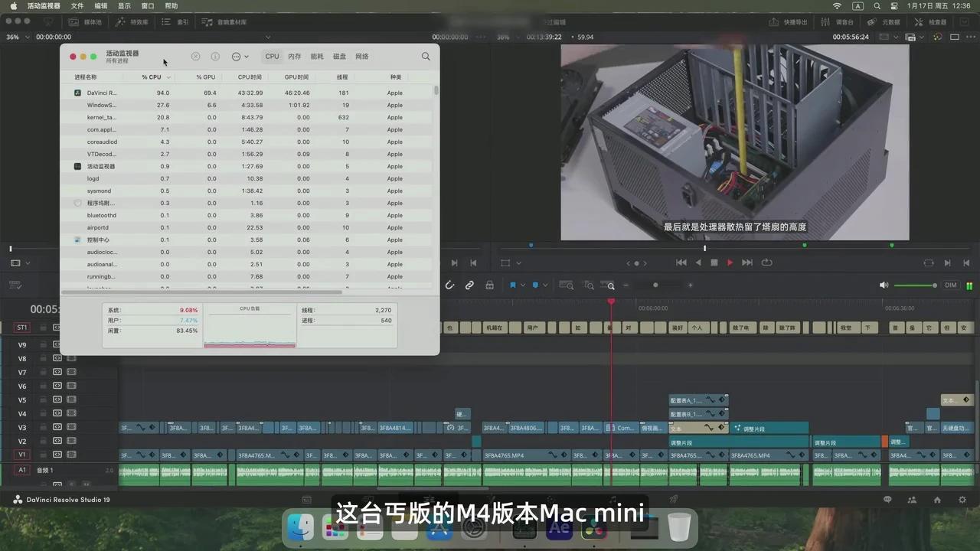Switch to the 网络 (Network) tab
The width and height of the screenshot is (980, 551).
pyautogui.click(x=362, y=57)
